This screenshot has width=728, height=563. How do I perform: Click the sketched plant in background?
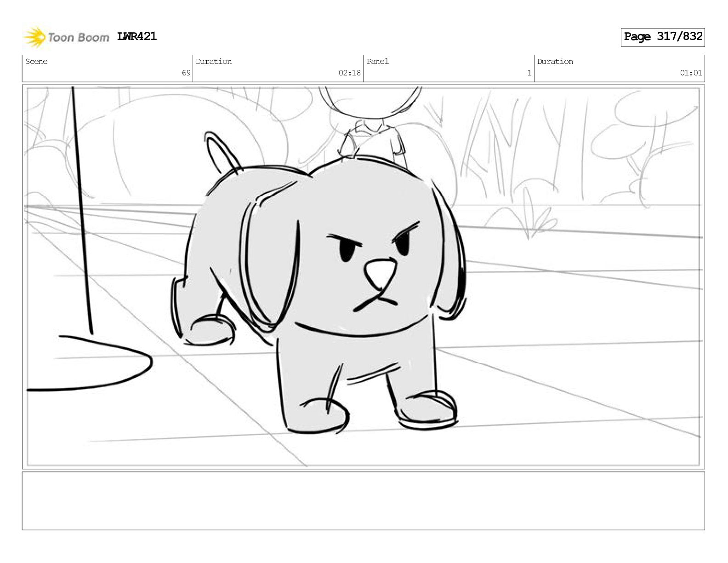pos(528,220)
